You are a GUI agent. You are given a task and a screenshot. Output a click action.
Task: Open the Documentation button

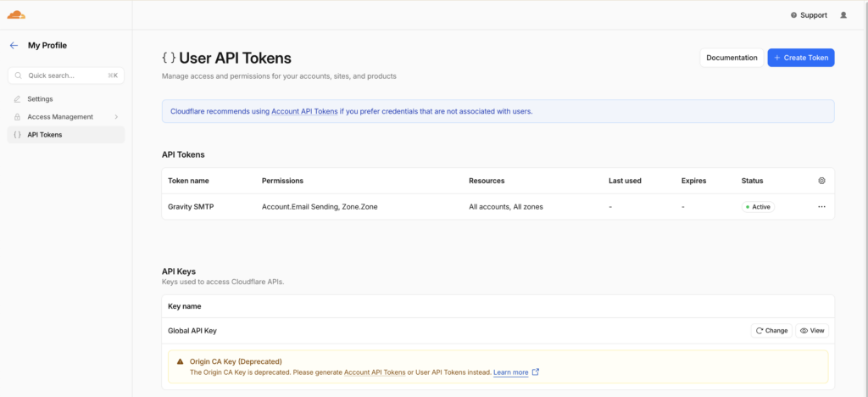(732, 58)
